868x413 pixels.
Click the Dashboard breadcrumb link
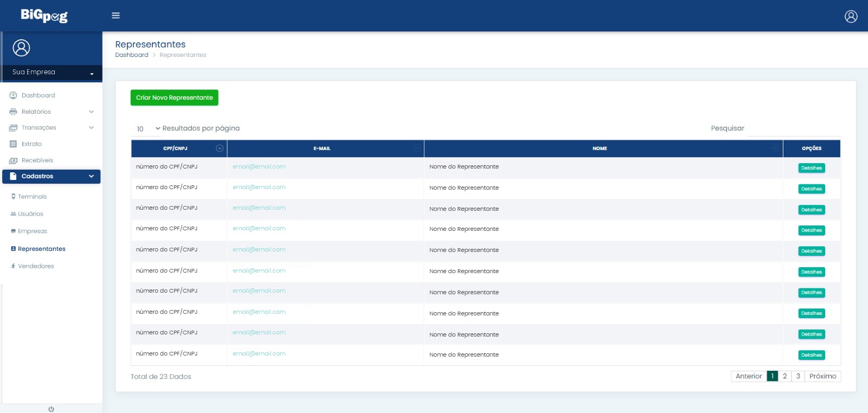click(x=131, y=55)
